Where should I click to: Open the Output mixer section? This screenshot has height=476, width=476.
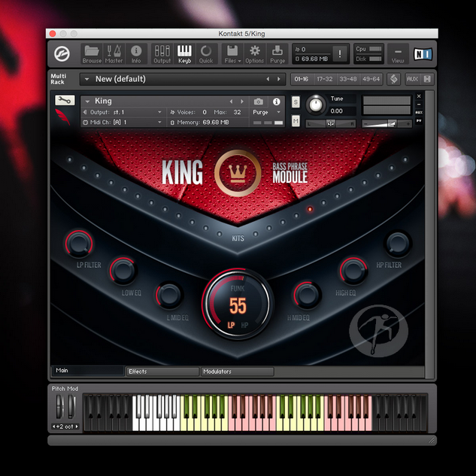click(x=162, y=54)
